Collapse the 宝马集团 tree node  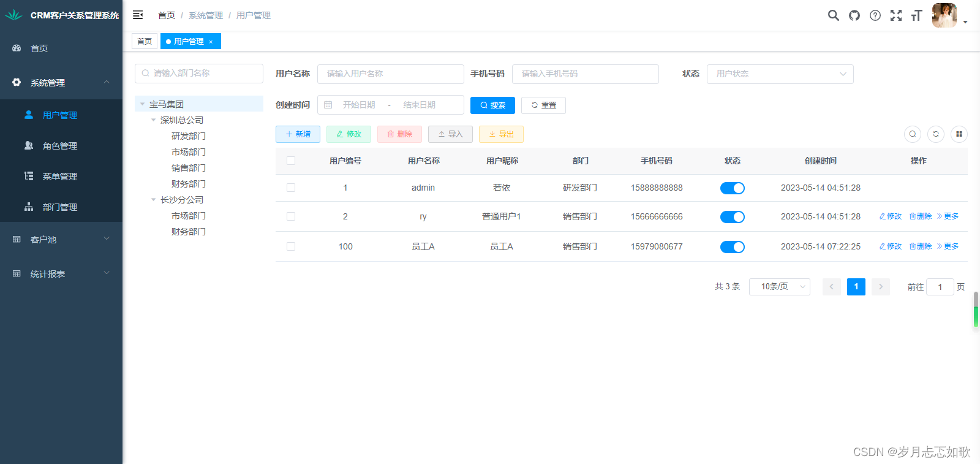(143, 104)
